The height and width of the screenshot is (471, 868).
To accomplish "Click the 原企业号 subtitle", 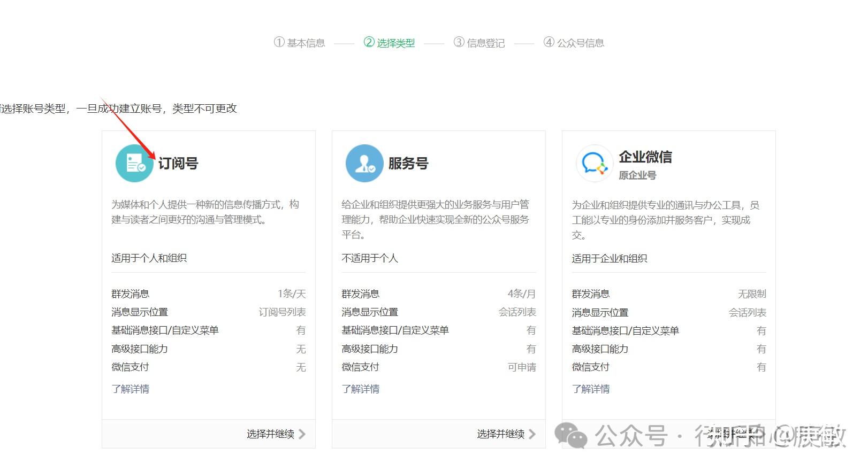I will (x=637, y=175).
